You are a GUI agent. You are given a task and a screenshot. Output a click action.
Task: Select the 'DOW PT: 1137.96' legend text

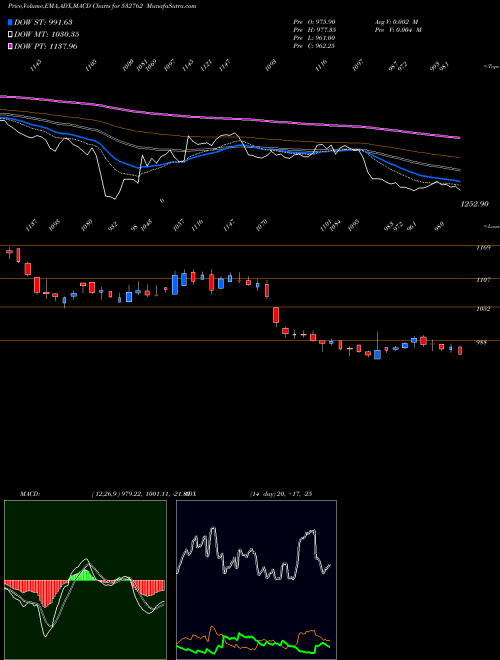tap(46, 47)
